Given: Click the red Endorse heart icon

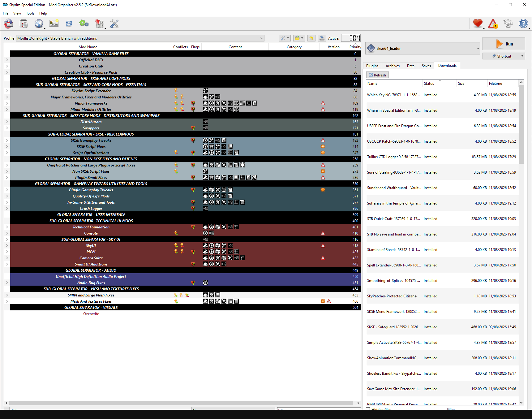Looking at the screenshot, I should click(x=478, y=23).
